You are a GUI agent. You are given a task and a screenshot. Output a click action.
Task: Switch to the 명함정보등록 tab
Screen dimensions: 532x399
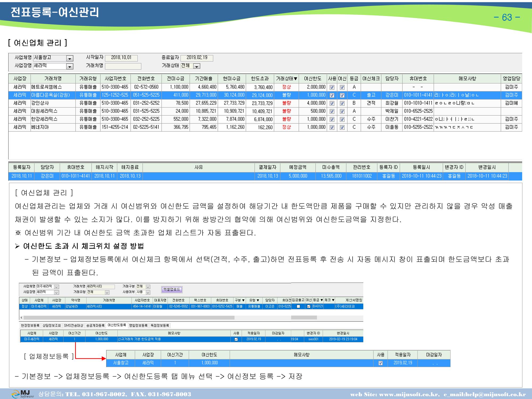(x=138, y=326)
